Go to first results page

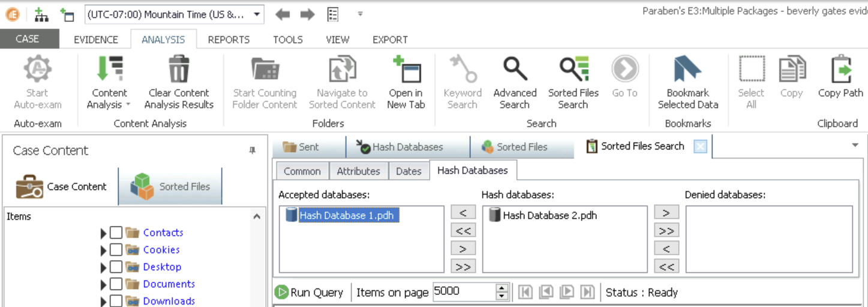coord(525,292)
